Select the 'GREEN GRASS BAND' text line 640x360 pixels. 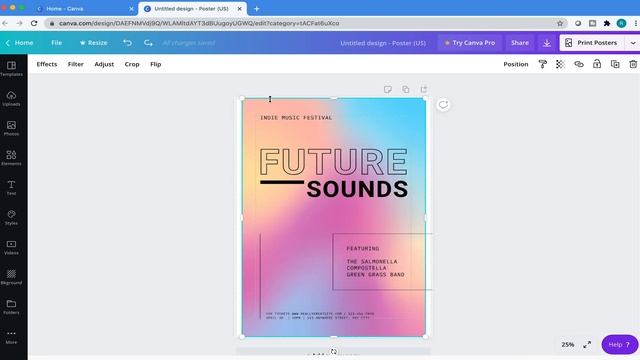click(x=376, y=275)
